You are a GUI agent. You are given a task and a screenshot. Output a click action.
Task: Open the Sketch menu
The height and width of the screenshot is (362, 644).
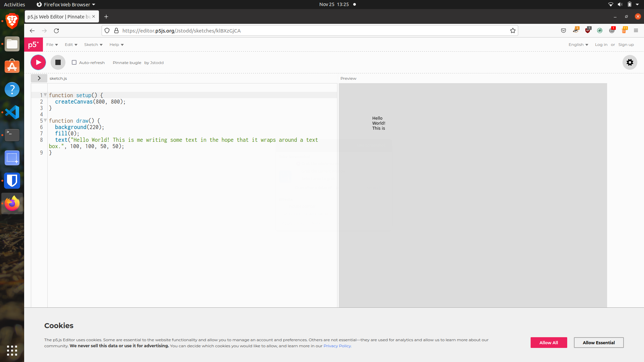[93, 44]
